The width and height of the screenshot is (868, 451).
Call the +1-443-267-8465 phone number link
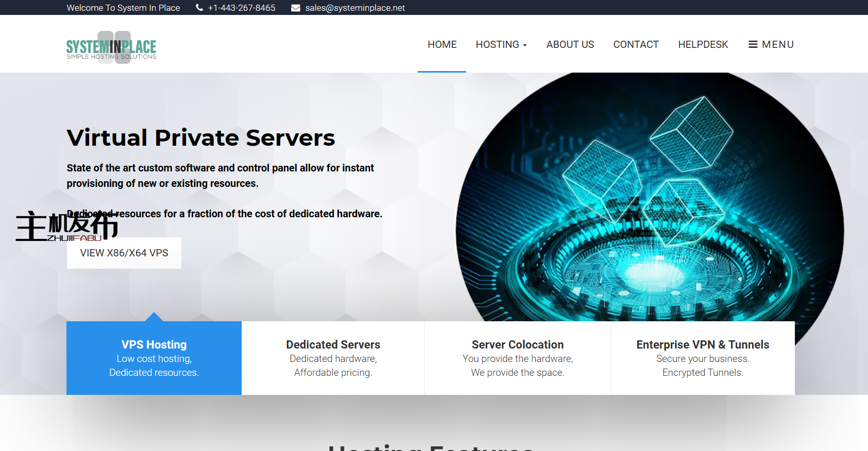(x=242, y=8)
